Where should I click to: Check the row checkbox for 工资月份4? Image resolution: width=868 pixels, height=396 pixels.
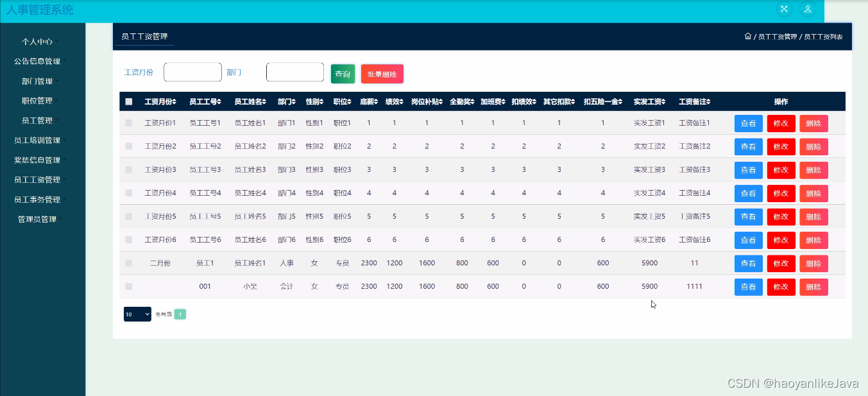(x=129, y=193)
